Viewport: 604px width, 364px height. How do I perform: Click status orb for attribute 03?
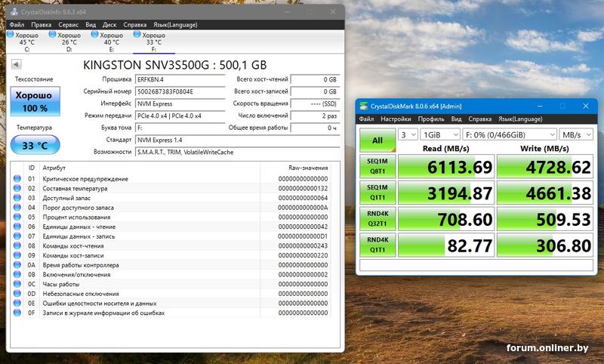17,198
